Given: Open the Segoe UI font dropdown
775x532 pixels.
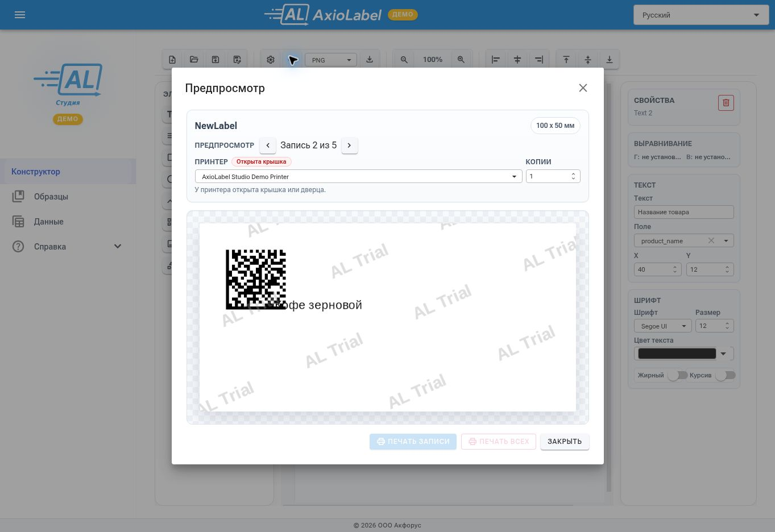Looking at the screenshot, I should pos(662,326).
